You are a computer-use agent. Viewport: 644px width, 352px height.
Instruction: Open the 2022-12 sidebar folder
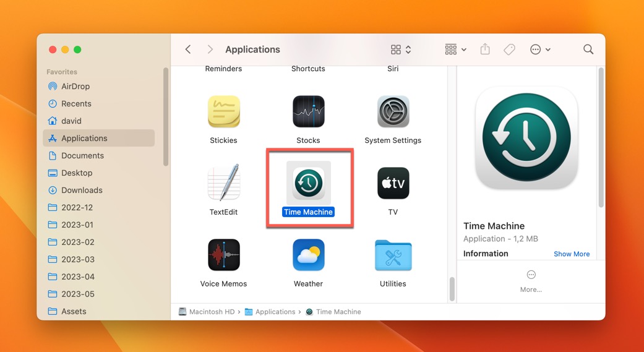tap(98, 207)
